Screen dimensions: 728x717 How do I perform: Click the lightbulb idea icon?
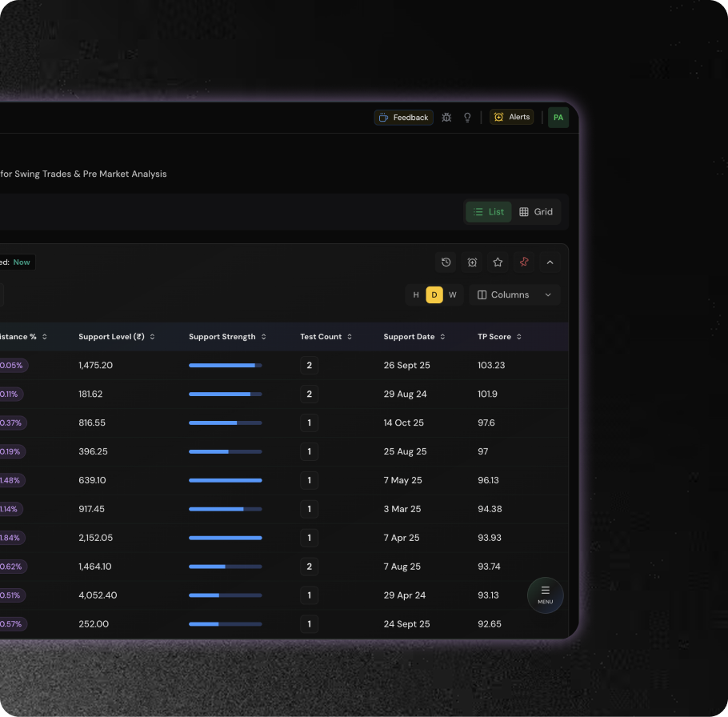click(x=468, y=118)
